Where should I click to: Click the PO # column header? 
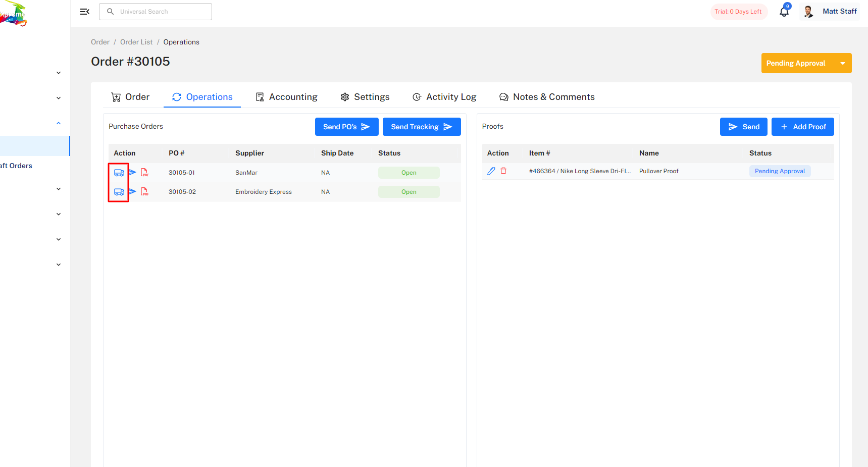point(177,153)
